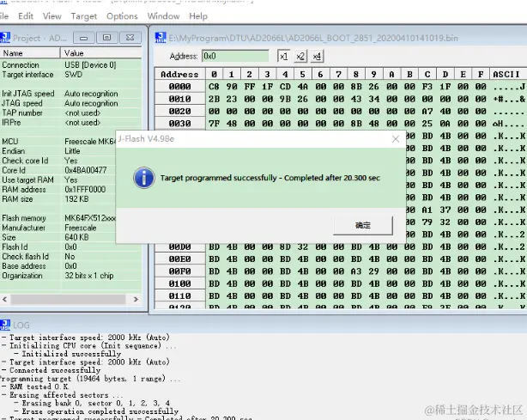The image size is (527, 420).
Task: Click the Address column header in hex view
Action: click(x=179, y=75)
